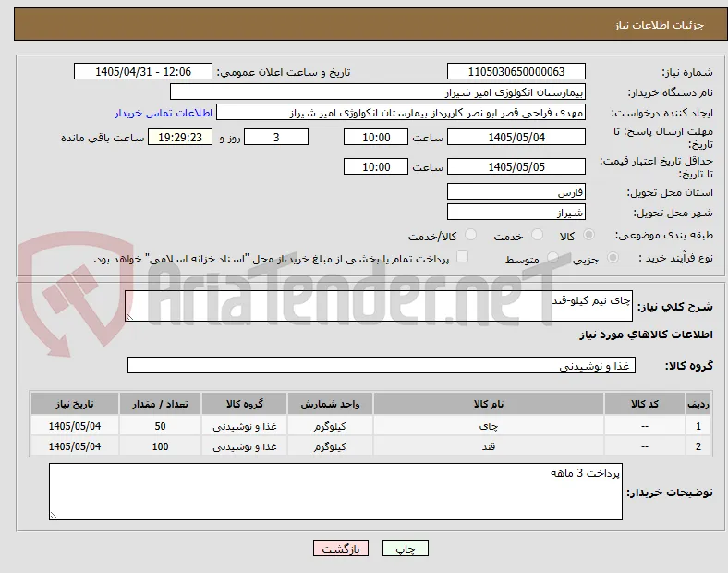Click the remaining time 19:29:23 field
The image size is (728, 573).
click(x=180, y=137)
